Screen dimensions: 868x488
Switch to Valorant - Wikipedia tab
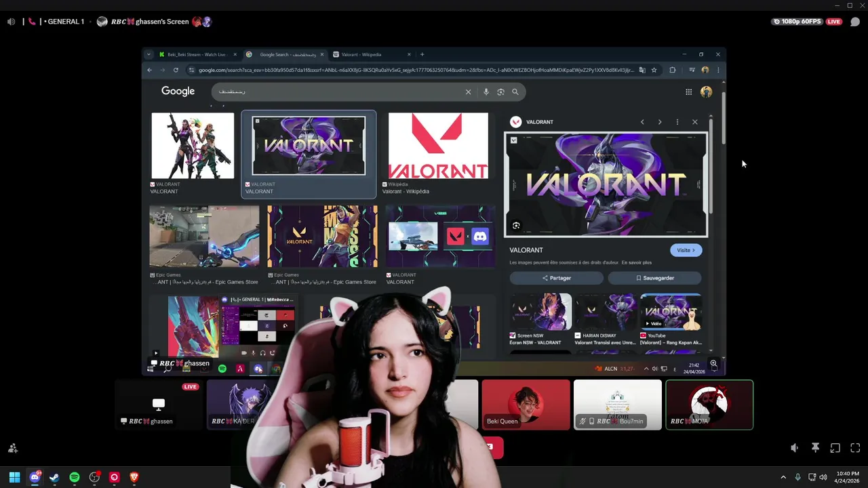point(372,54)
